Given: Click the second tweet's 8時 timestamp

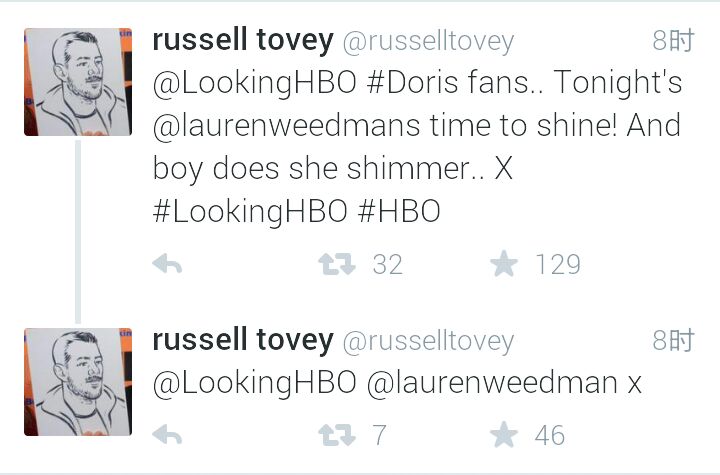Looking at the screenshot, I should click(x=673, y=341).
